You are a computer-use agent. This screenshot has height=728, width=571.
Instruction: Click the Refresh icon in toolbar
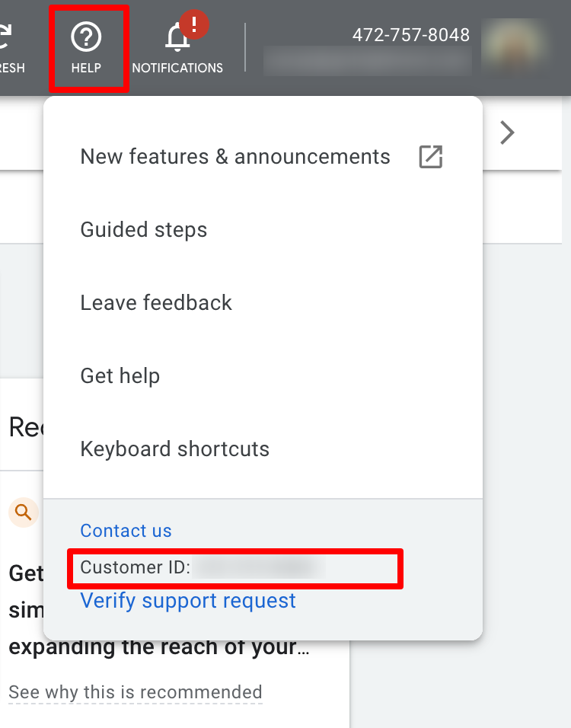[5, 37]
